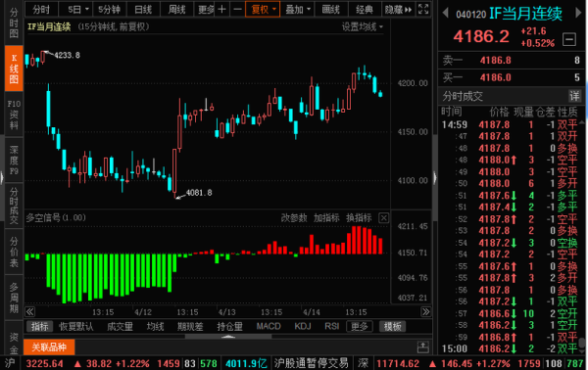Image resolution: width=588 pixels, height=370 pixels.
Task: Click 换指标 to change indicator
Action: 359,217
